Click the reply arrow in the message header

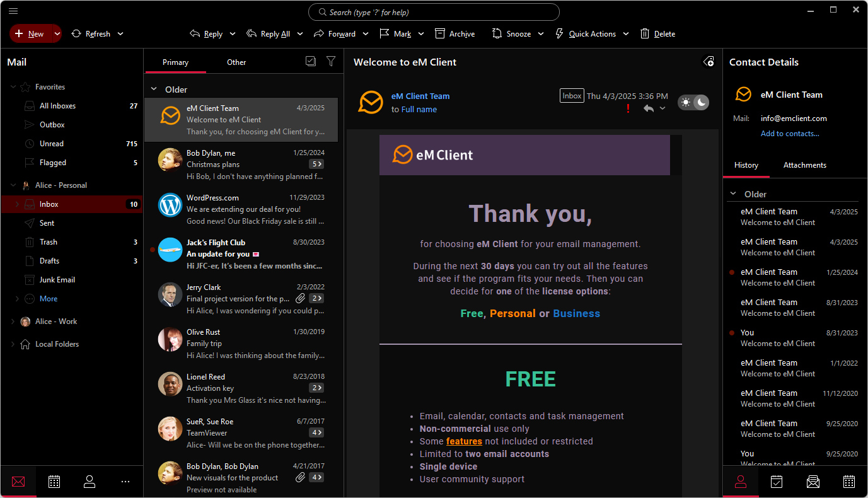coord(649,108)
